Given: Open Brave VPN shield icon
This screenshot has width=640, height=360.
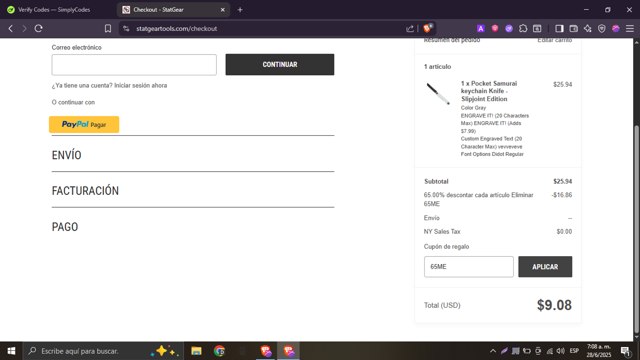Looking at the screenshot, I should pyautogui.click(x=602, y=29).
